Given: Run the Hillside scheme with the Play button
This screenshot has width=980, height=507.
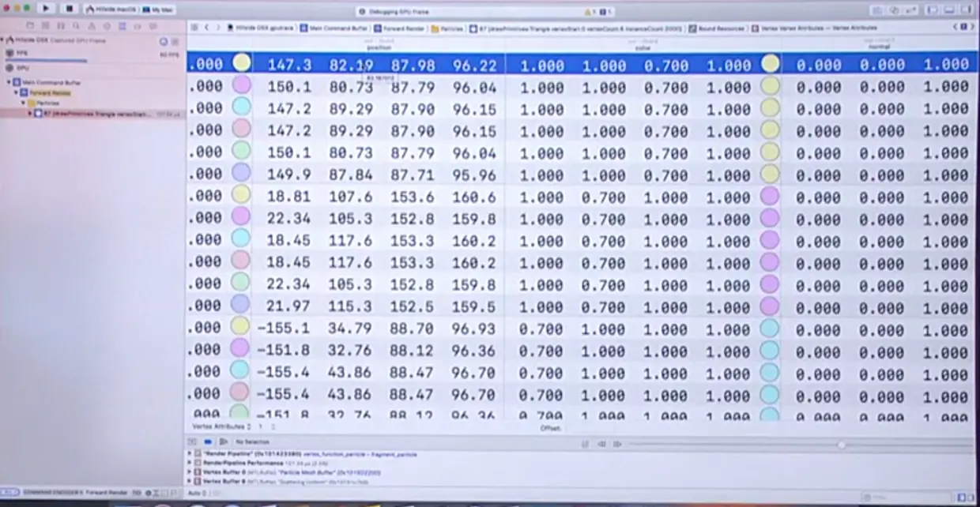Looking at the screenshot, I should pyautogui.click(x=46, y=9).
